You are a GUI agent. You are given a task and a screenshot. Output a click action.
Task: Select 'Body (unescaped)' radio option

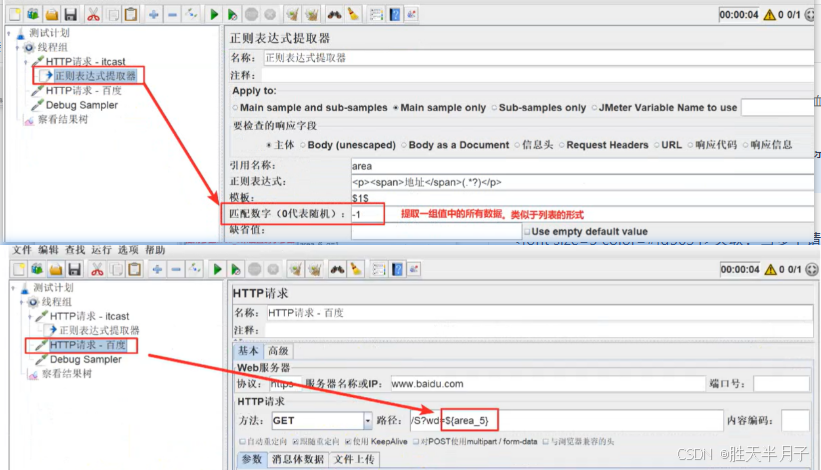303,145
